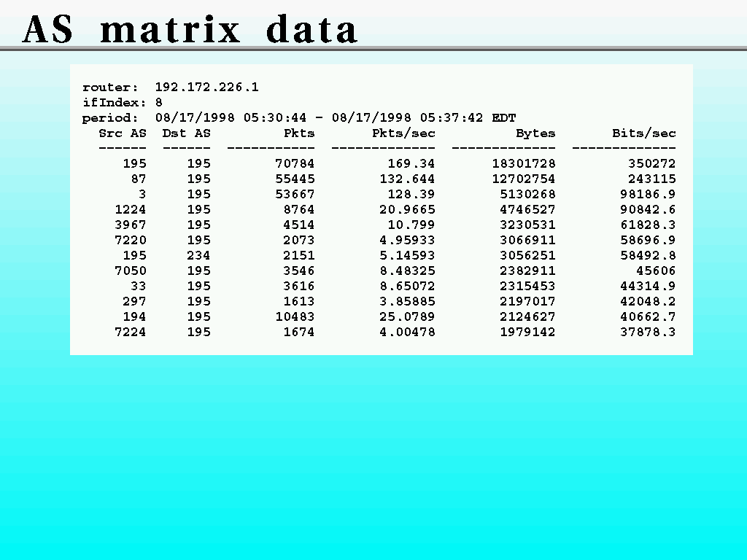Click the router IP address 192.172.226.1
The height and width of the screenshot is (560, 747).
click(206, 87)
